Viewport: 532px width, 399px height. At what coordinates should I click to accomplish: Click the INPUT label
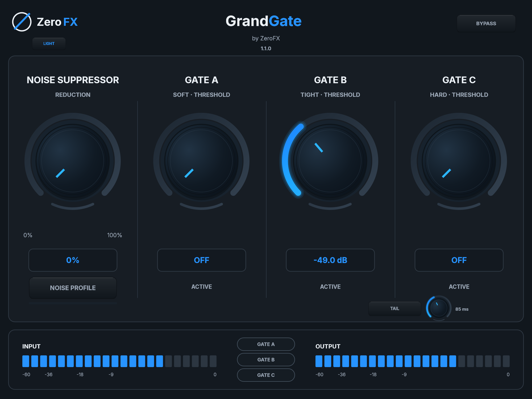[x=31, y=346]
